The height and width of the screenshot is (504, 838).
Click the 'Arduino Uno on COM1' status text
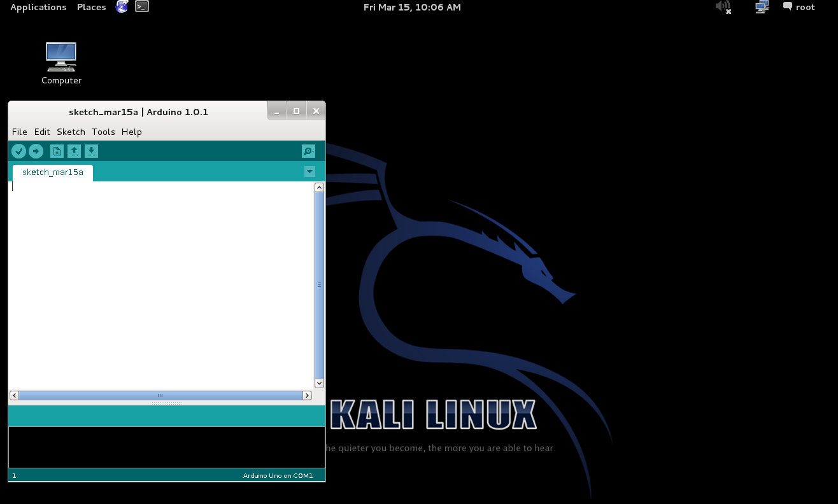[x=278, y=475]
